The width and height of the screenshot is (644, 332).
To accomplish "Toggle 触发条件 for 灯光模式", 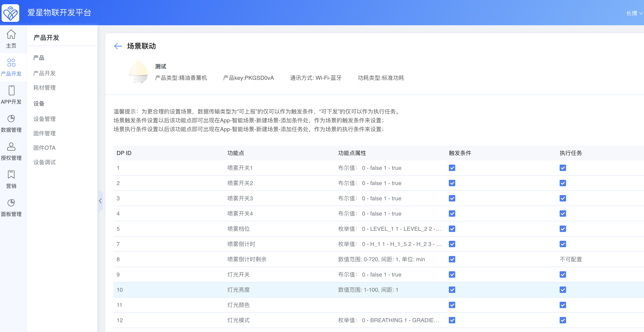I will click(452, 321).
